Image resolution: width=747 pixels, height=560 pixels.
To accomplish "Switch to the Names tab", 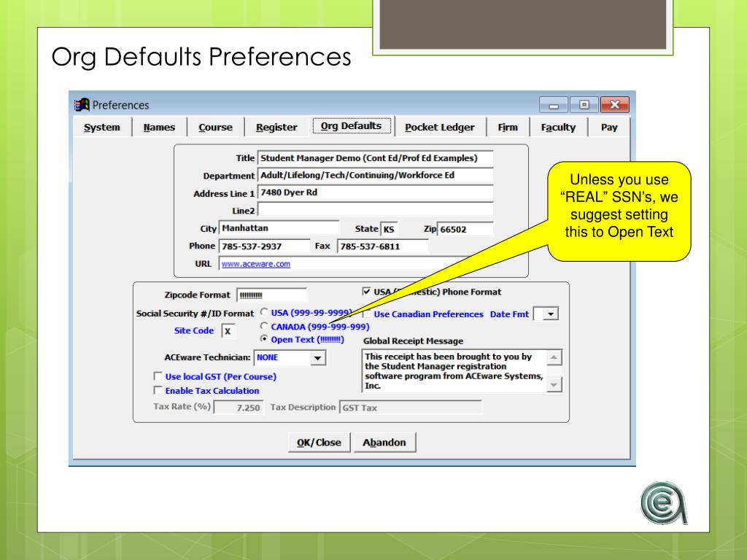I will tap(159, 127).
